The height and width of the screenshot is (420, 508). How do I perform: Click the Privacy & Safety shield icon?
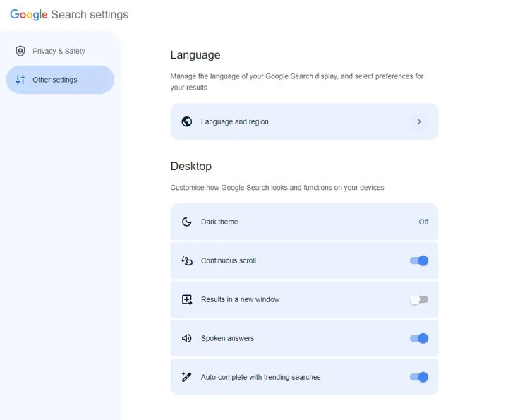(20, 51)
